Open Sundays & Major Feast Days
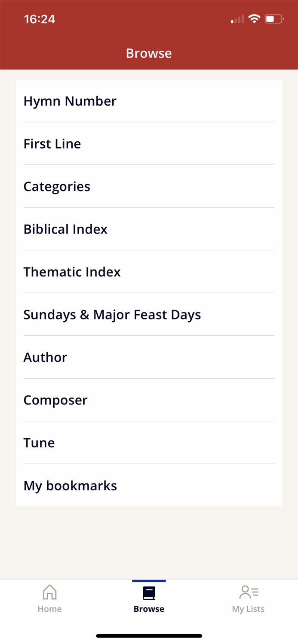Screen dimensions: 298x644 click(112, 314)
